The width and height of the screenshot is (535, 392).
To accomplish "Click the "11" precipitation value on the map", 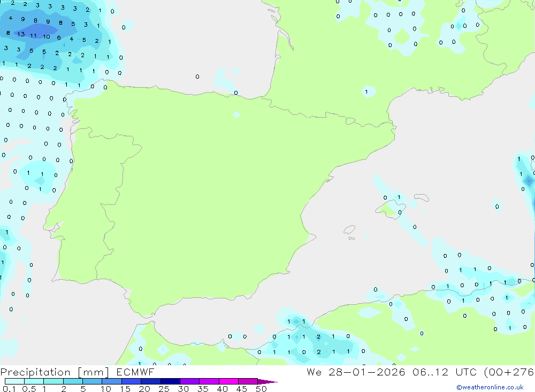I will click(33, 35).
